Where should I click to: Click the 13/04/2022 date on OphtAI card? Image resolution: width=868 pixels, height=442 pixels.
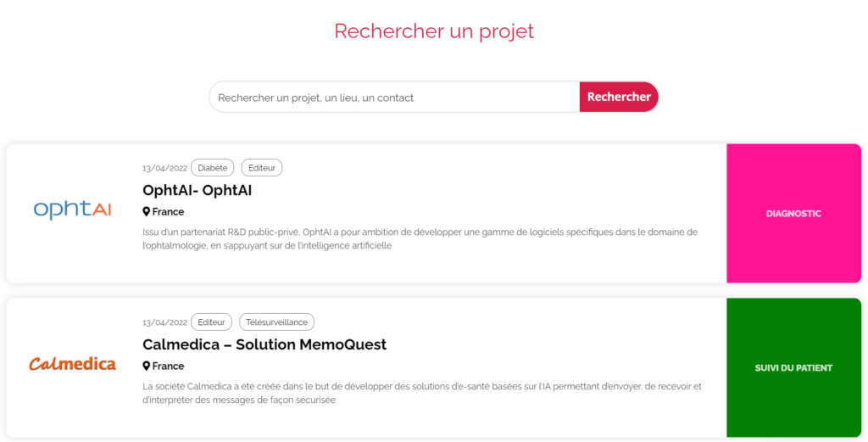tap(165, 168)
